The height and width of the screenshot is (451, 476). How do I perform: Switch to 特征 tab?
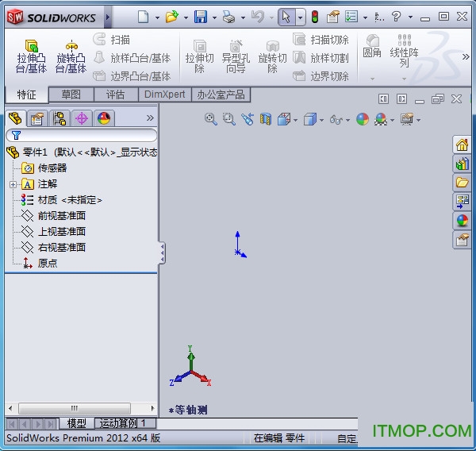(x=27, y=94)
